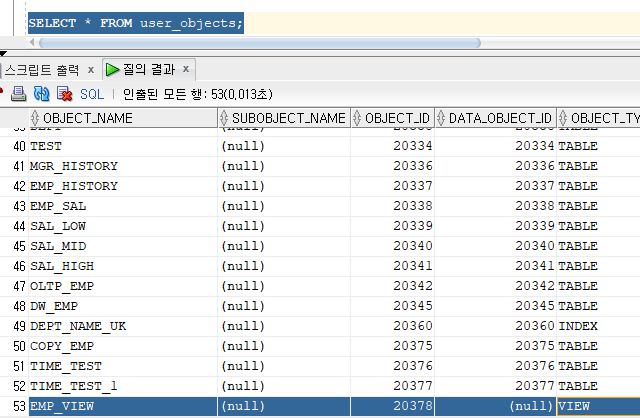Click DATA_OBJECT_ID value 20345
This screenshot has height=418, width=640.
[496, 306]
